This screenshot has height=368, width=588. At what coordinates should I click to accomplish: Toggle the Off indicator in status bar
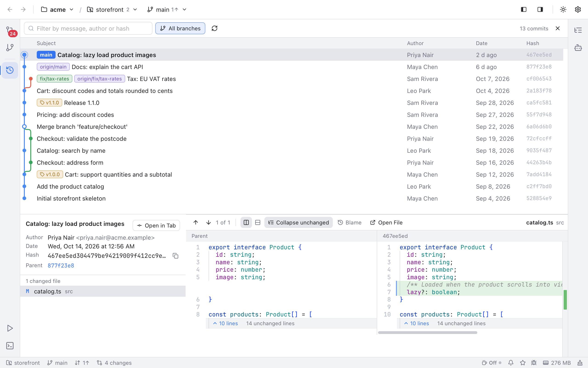pyautogui.click(x=491, y=363)
